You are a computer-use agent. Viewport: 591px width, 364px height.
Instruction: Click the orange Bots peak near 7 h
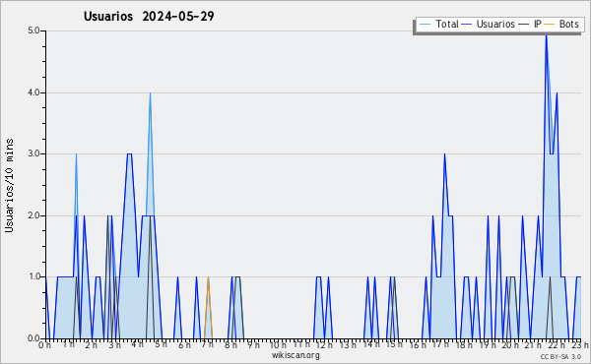208,277
